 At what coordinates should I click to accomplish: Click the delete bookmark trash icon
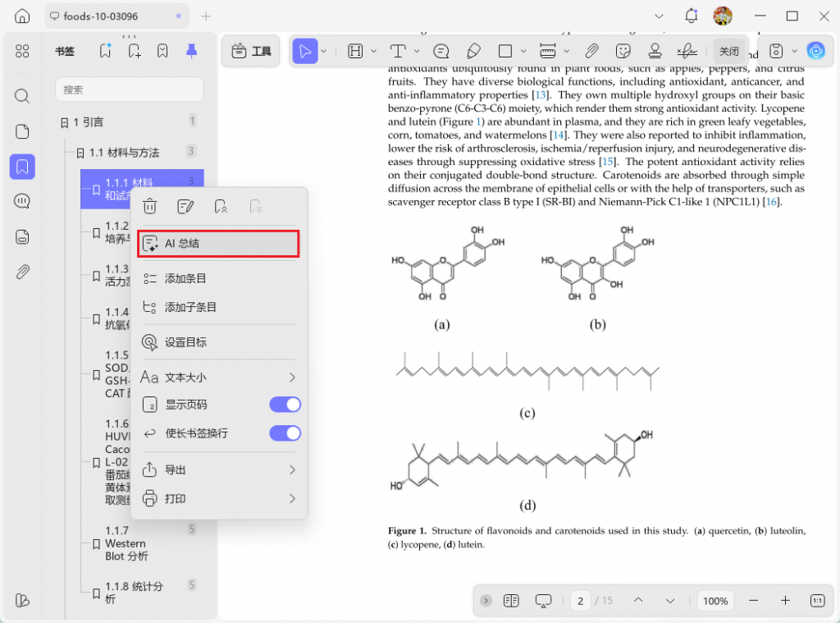150,206
